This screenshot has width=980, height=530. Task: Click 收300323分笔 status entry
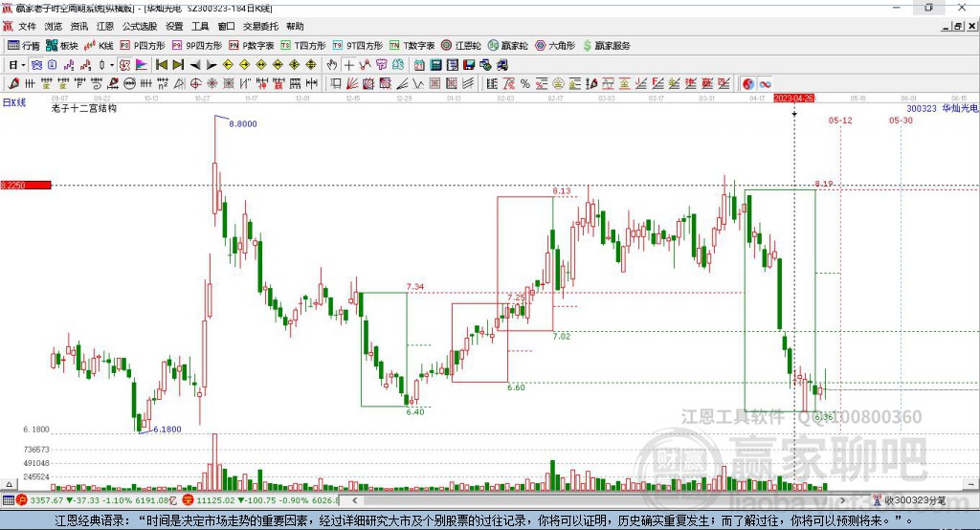[909, 500]
